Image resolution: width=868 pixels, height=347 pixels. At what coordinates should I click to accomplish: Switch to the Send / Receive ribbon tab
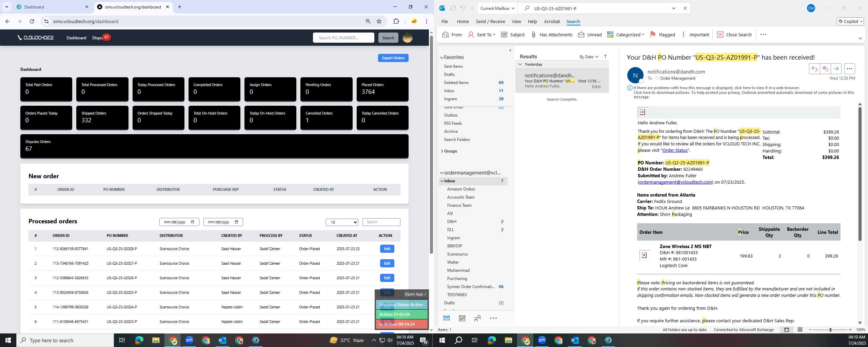pos(490,21)
